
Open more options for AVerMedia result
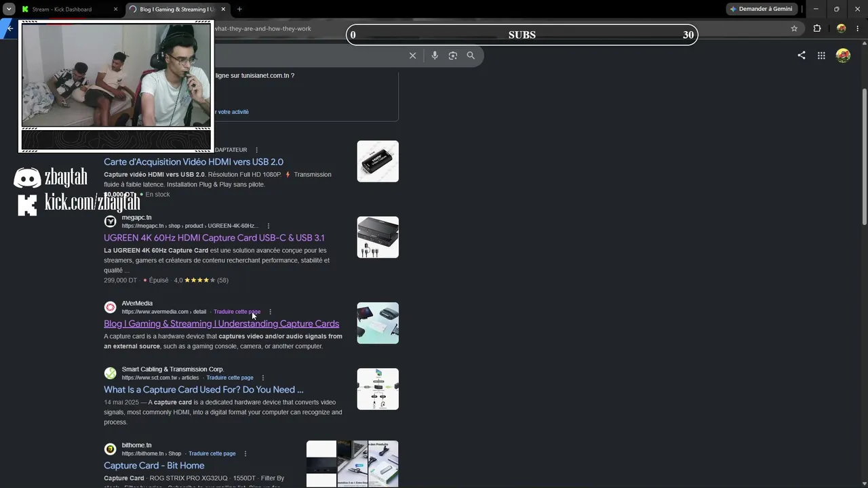point(270,312)
